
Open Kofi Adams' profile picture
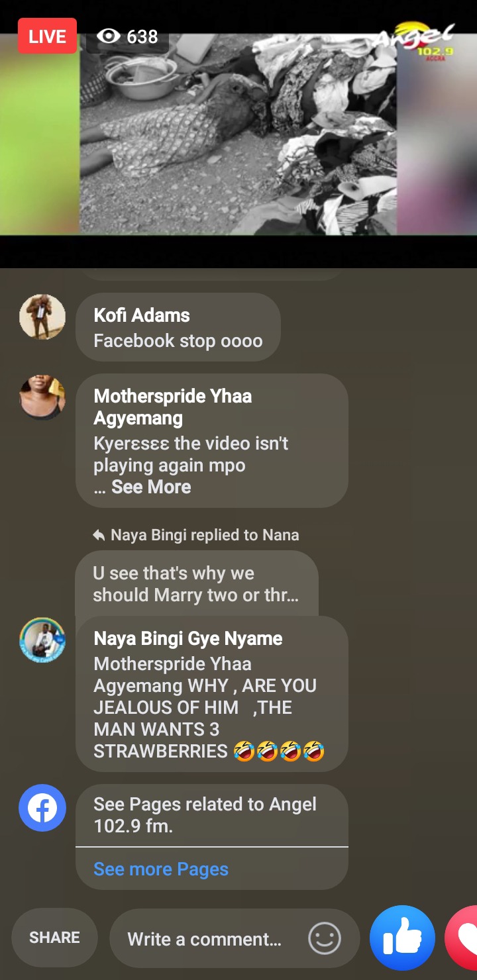pos(42,317)
